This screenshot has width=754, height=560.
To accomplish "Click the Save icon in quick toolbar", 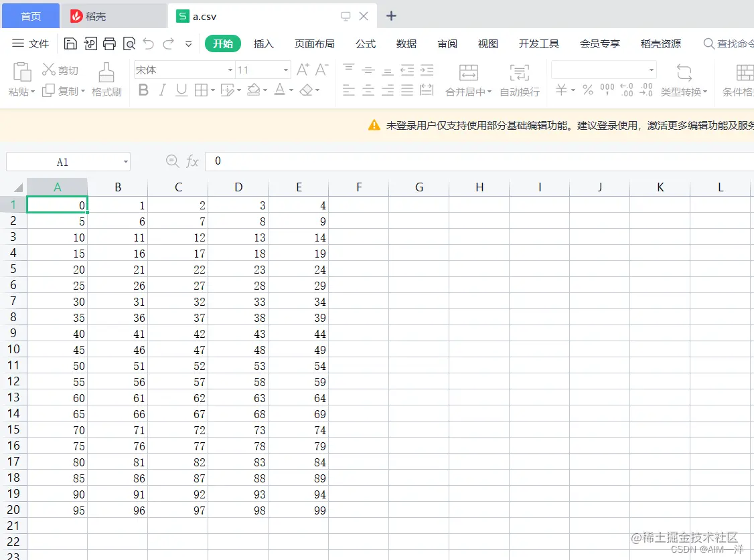I will [x=70, y=43].
